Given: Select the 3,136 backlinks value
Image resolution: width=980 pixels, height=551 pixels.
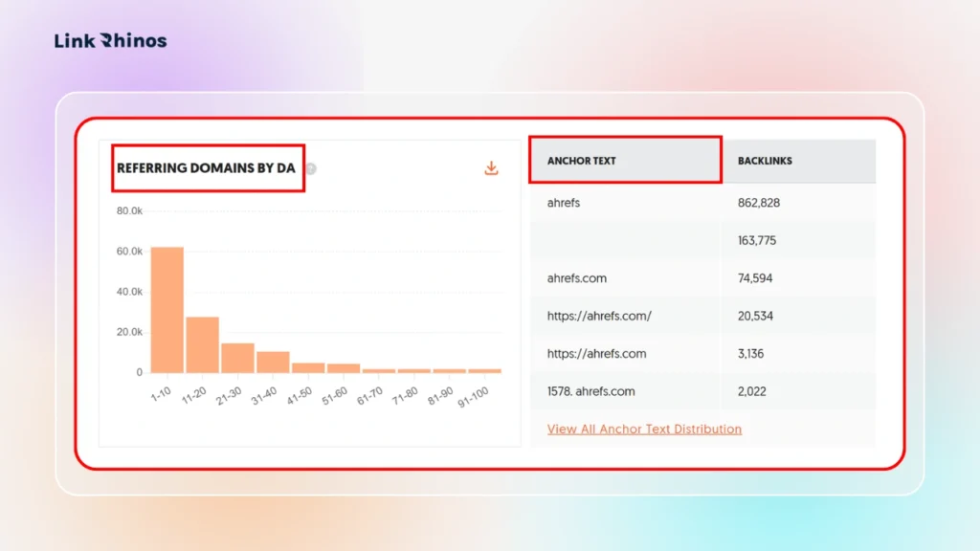Looking at the screenshot, I should (750, 354).
